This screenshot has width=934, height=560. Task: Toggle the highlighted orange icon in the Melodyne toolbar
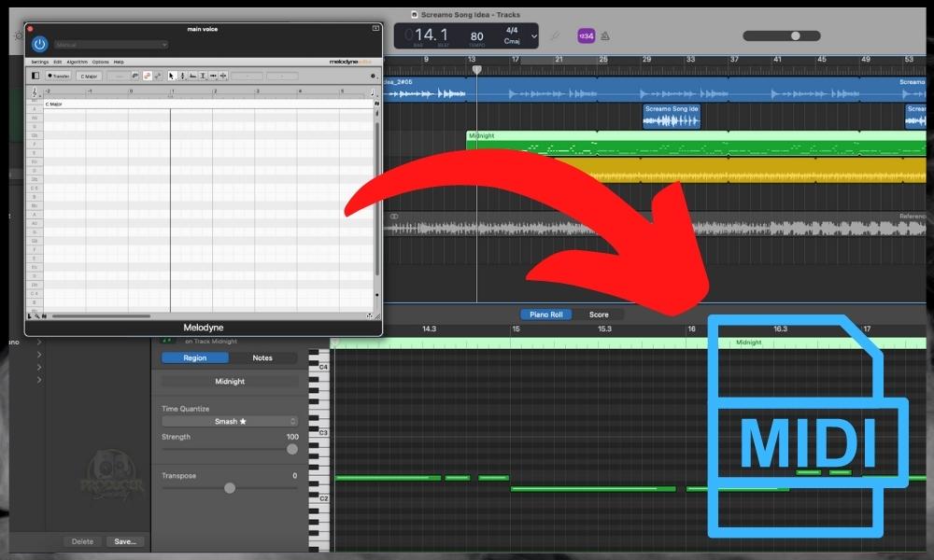click(x=148, y=76)
